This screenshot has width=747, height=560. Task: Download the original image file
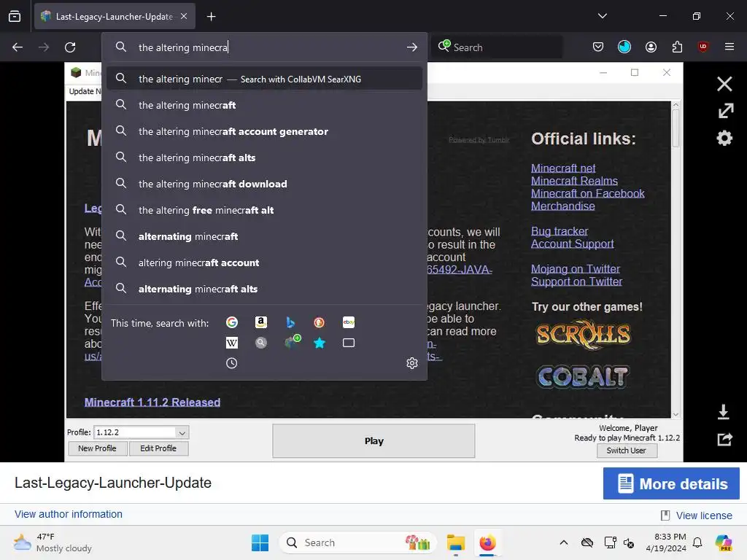(723, 412)
